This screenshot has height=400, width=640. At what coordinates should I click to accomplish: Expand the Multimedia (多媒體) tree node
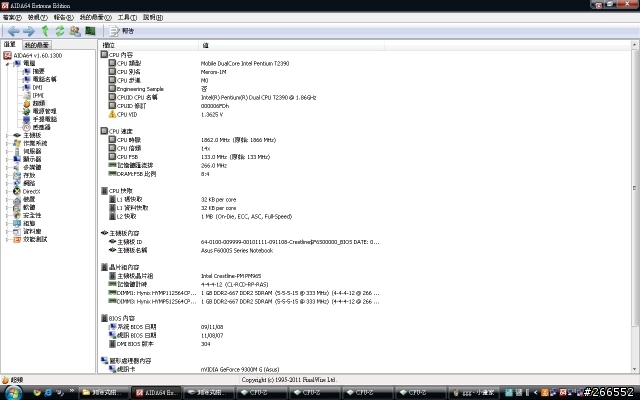pos(7,167)
